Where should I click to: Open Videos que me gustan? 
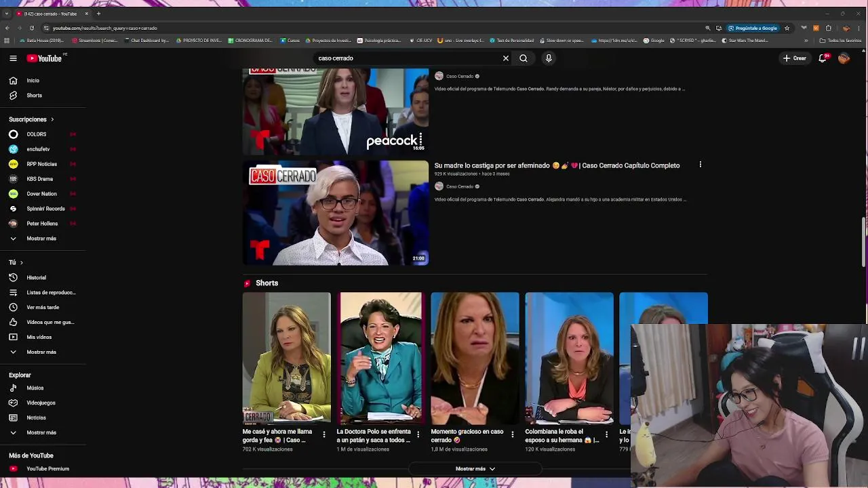tap(43, 323)
